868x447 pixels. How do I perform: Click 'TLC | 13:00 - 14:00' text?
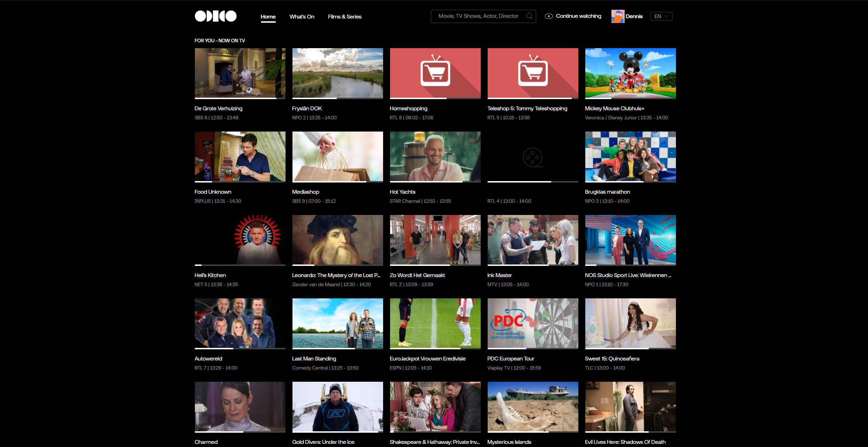click(x=605, y=368)
